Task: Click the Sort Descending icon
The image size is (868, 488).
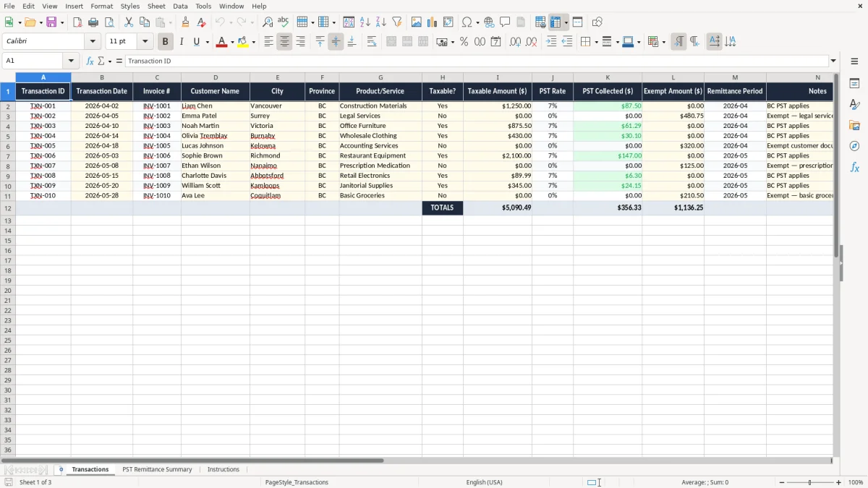Action: 380,22
